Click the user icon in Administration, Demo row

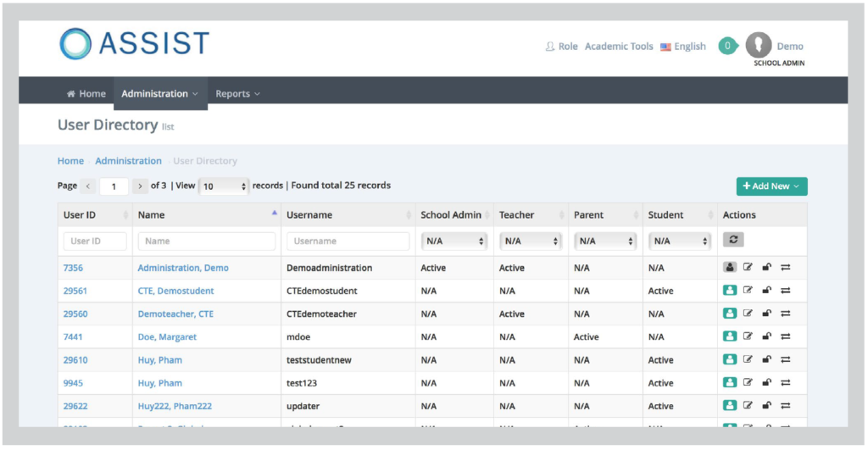pos(730,267)
